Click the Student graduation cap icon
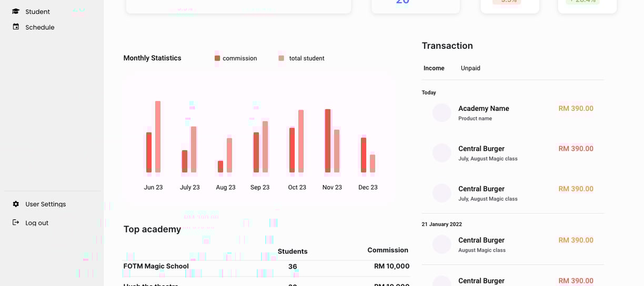This screenshot has height=286, width=644. coord(16,12)
